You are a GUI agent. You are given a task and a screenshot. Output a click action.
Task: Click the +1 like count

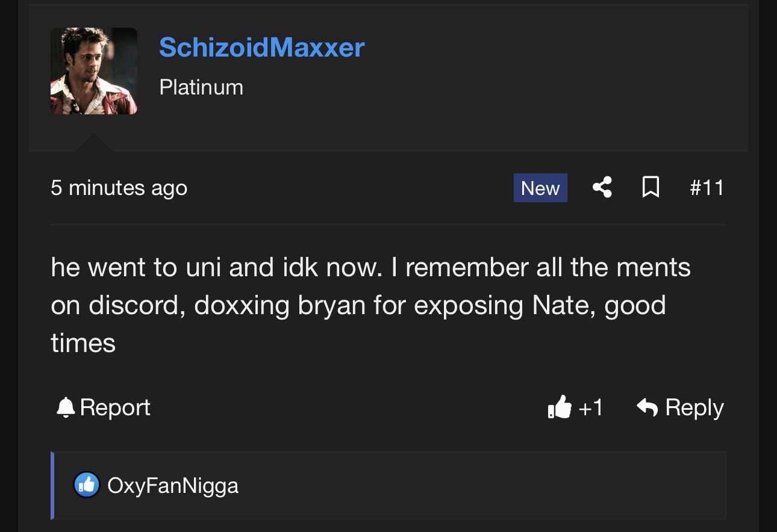590,407
